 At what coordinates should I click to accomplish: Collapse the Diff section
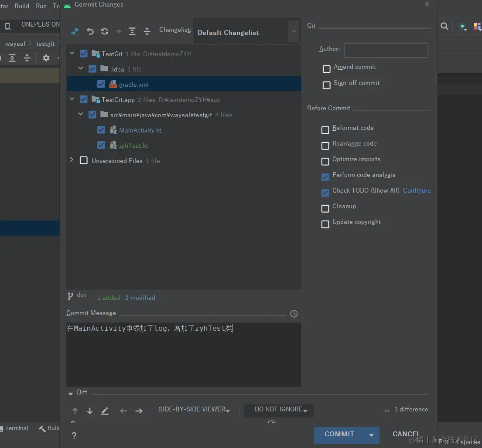(71, 394)
